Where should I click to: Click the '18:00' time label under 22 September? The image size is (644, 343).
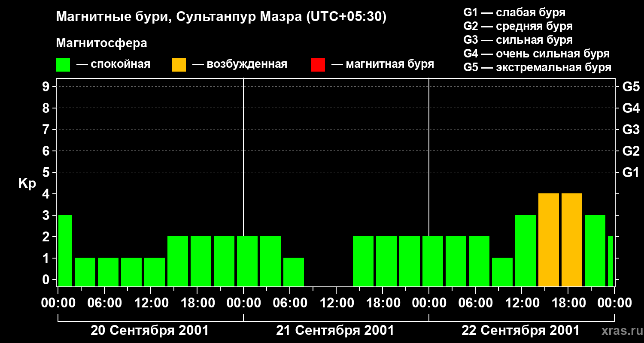click(568, 303)
